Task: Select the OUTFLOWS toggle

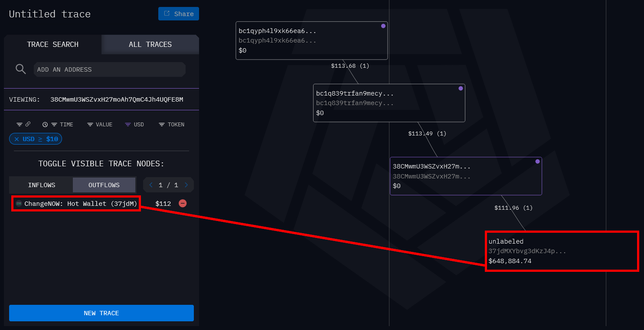Action: coord(104,185)
